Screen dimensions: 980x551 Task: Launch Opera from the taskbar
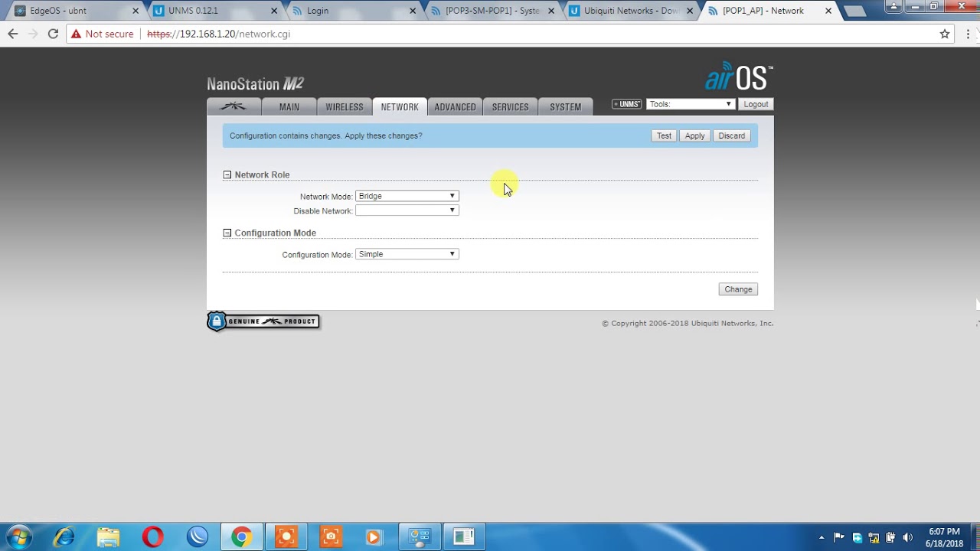152,536
